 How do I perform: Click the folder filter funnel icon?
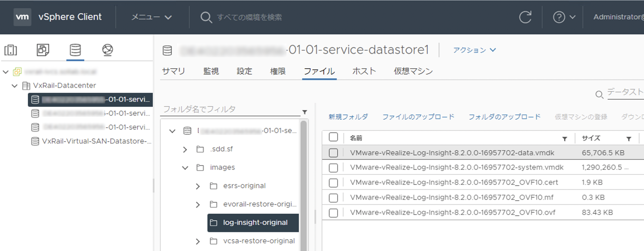click(305, 112)
